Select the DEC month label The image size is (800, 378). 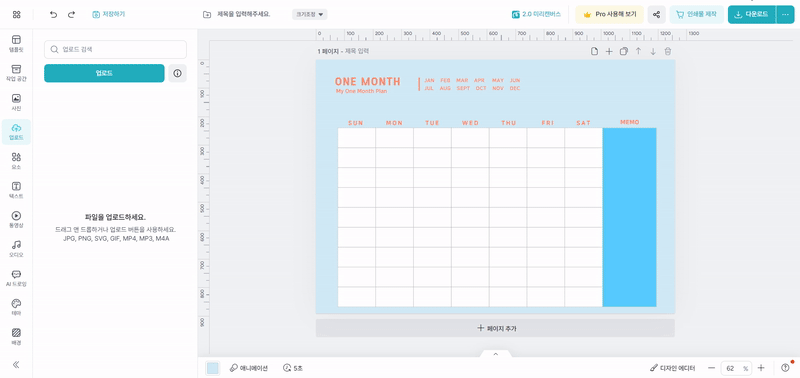[x=515, y=88]
